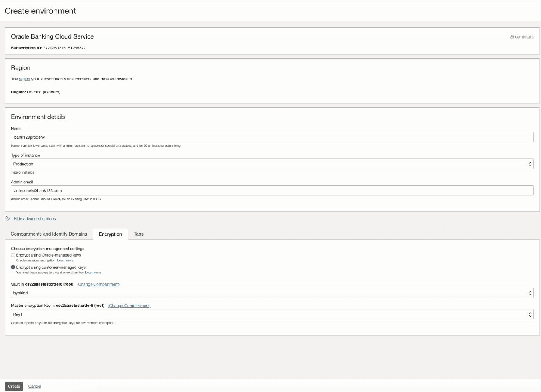Click the Admin email input field
The height and width of the screenshot is (392, 541).
pyautogui.click(x=272, y=190)
